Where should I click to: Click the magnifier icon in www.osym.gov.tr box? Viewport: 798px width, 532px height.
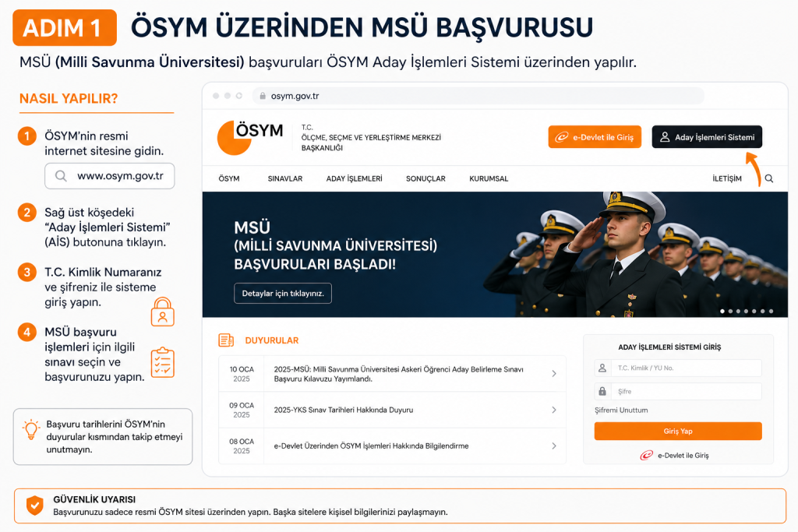tap(61, 176)
